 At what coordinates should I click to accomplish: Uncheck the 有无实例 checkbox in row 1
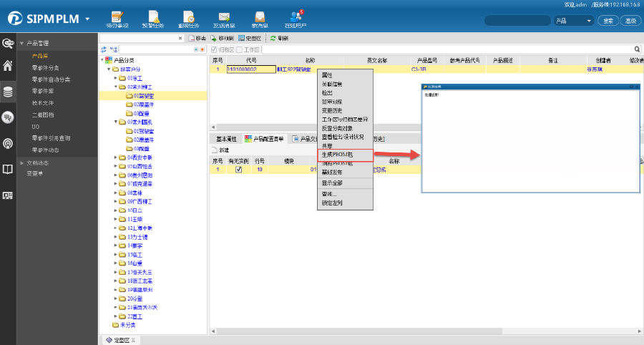[239, 170]
